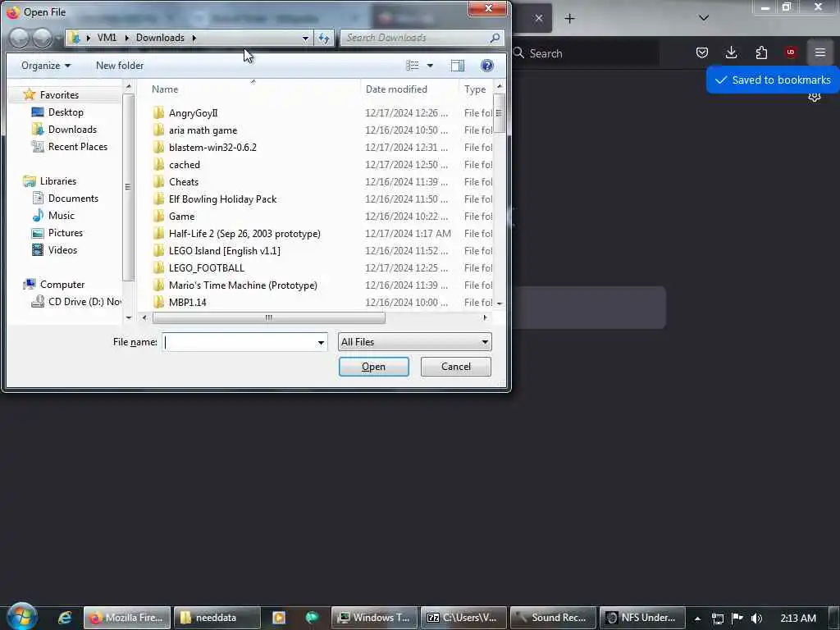Click the uBlock Origin toolbar icon
The height and width of the screenshot is (630, 840).
pyautogui.click(x=790, y=52)
